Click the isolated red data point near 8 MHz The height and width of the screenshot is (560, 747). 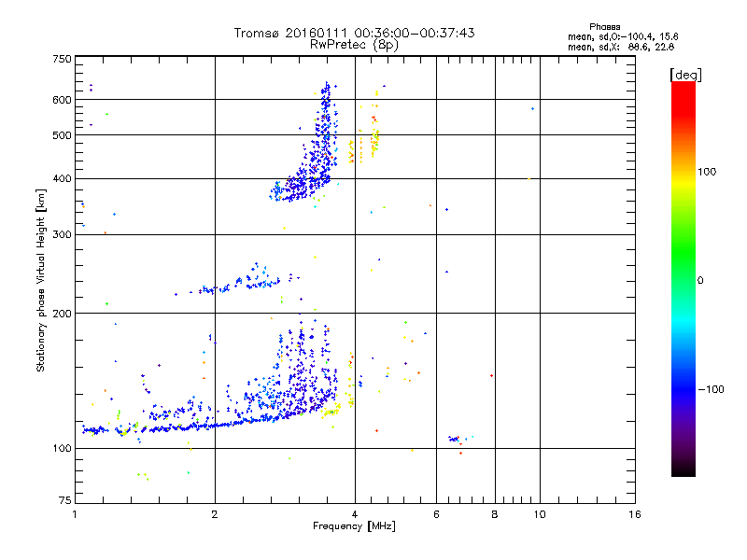492,376
